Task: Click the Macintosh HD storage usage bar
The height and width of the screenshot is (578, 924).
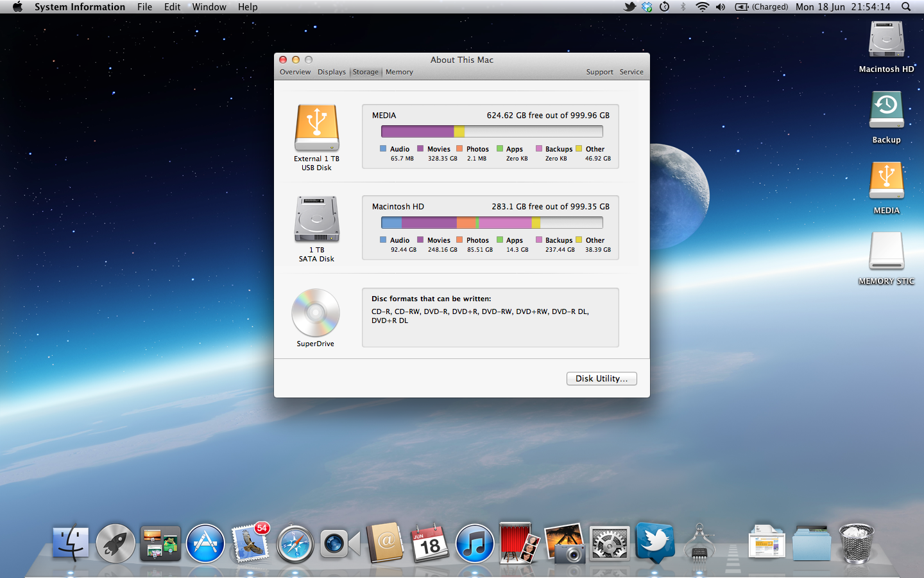Action: (492, 222)
